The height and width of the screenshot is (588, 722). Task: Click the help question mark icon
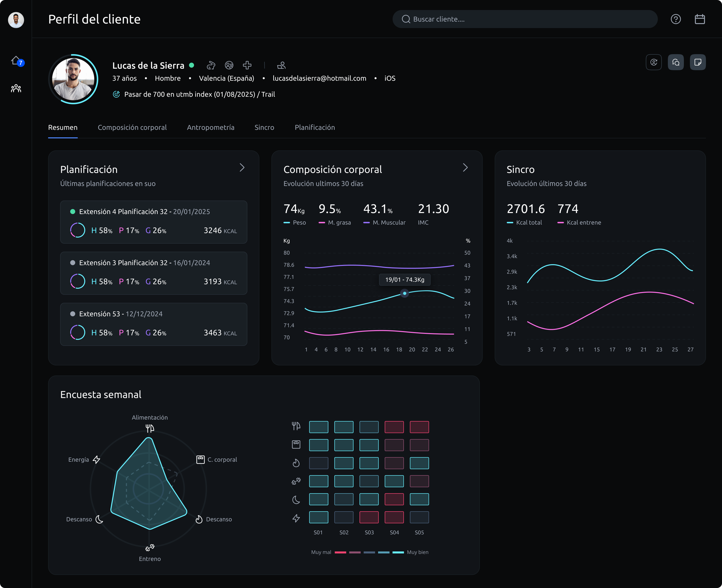point(676,19)
